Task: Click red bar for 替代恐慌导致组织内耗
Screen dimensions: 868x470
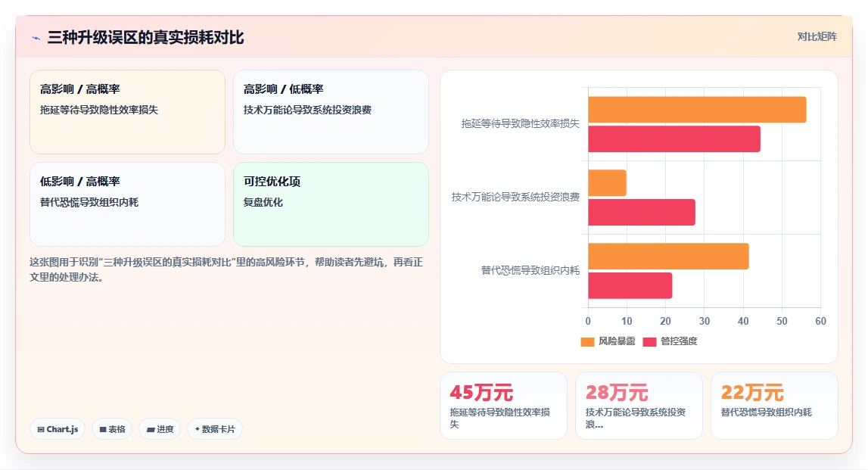Action: (630, 285)
